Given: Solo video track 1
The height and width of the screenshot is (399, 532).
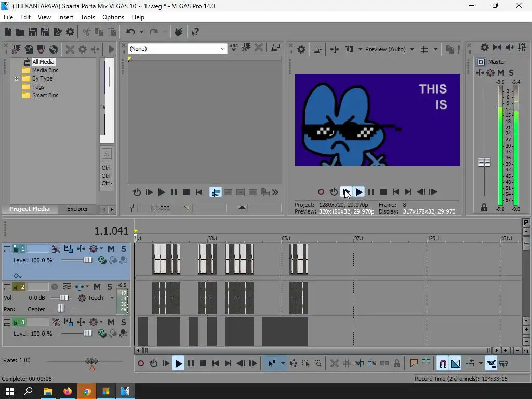Looking at the screenshot, I should pos(124,249).
